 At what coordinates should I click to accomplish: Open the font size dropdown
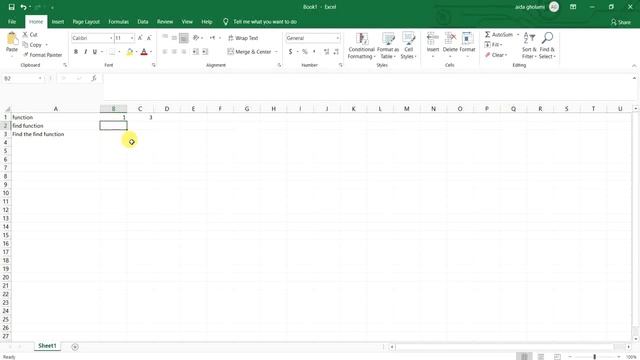132,38
